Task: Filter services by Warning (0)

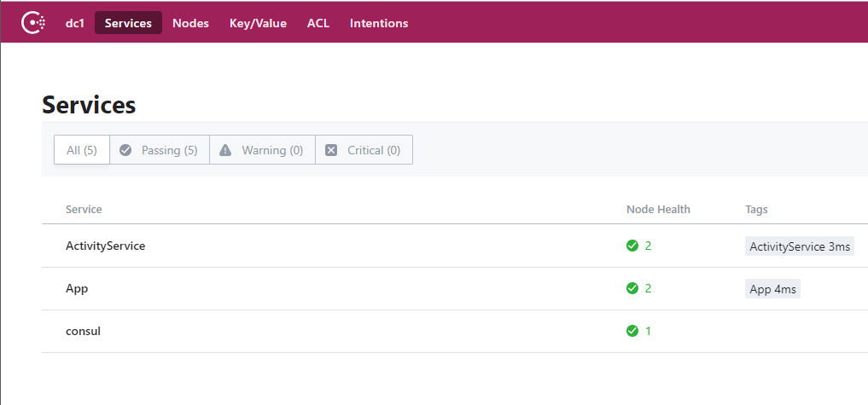Action: pos(271,150)
